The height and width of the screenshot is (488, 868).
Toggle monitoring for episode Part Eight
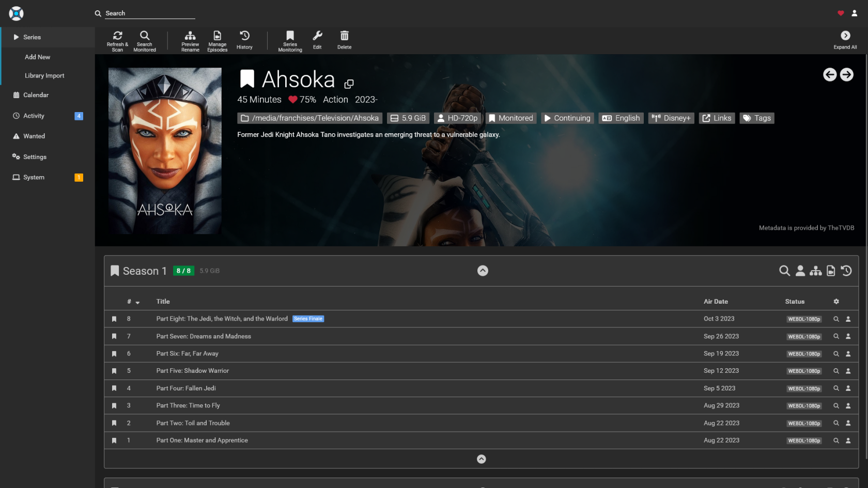114,319
